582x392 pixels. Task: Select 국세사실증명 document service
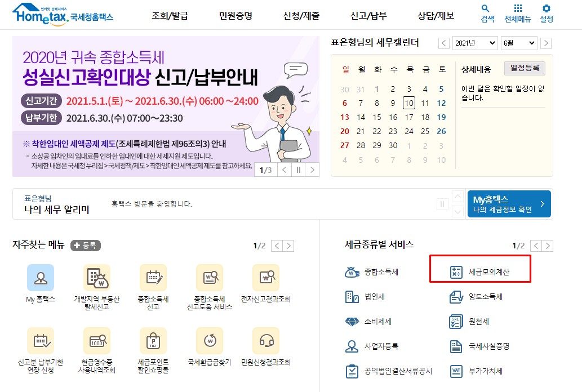[479, 346]
